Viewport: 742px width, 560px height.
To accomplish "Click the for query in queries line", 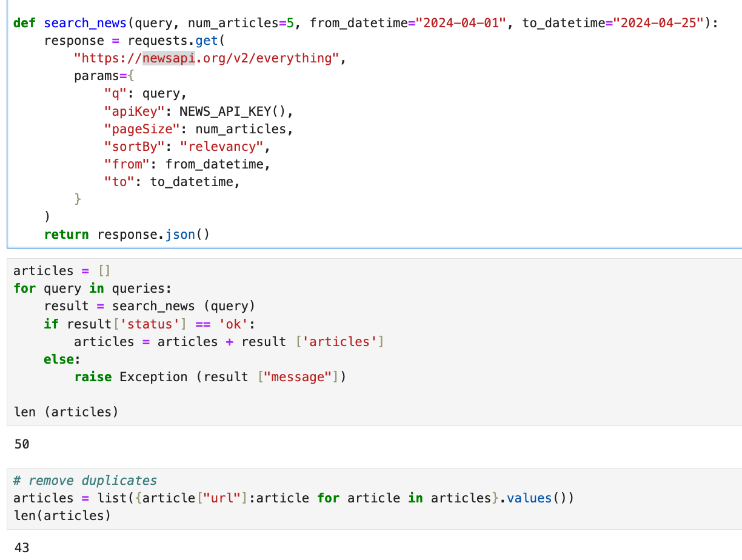I will [93, 288].
